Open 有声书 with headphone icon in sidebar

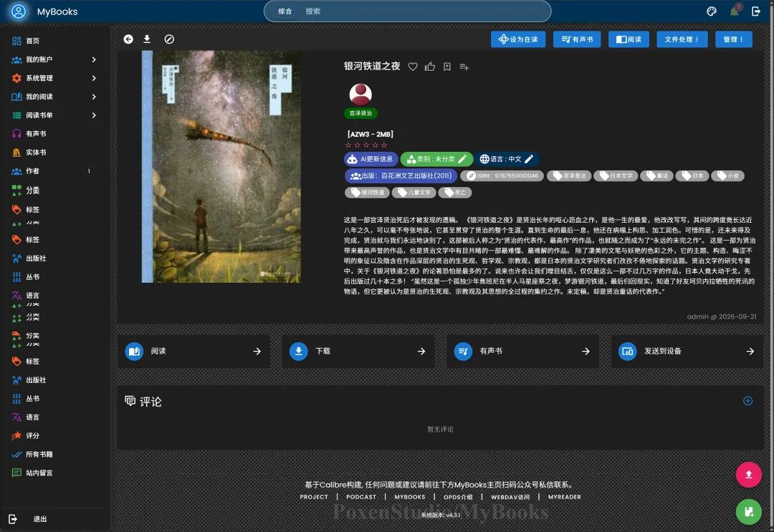pos(54,134)
